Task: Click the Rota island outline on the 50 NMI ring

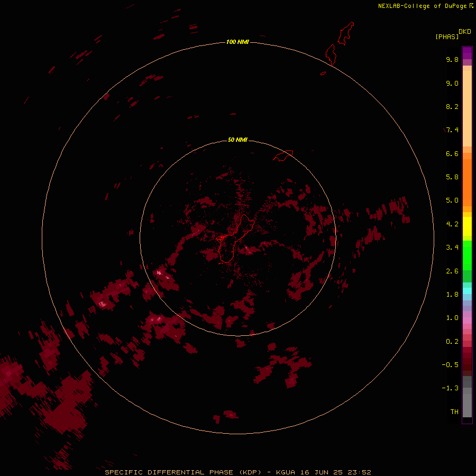Action: coord(283,155)
